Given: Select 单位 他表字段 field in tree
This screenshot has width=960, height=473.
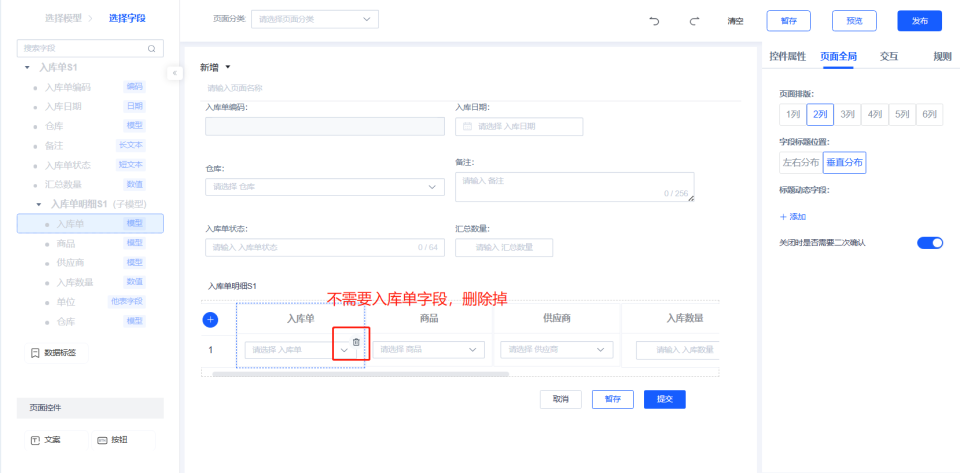Looking at the screenshot, I should tap(90, 302).
